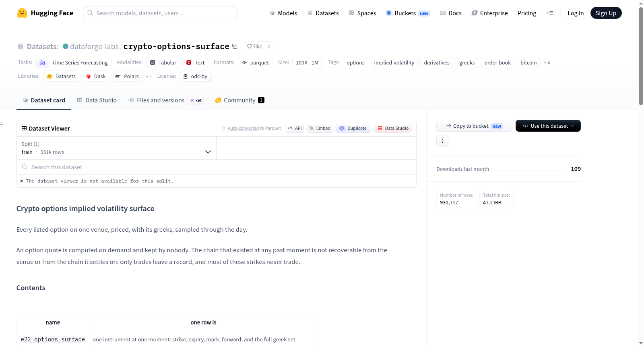The image size is (644, 347).
Task: Open the Datasets library tag
Action: tap(61, 76)
